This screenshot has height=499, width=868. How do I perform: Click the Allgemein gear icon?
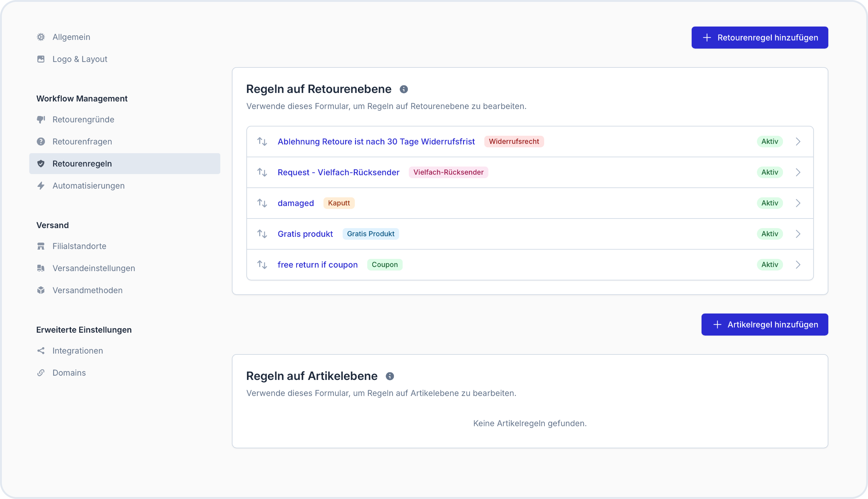(41, 37)
